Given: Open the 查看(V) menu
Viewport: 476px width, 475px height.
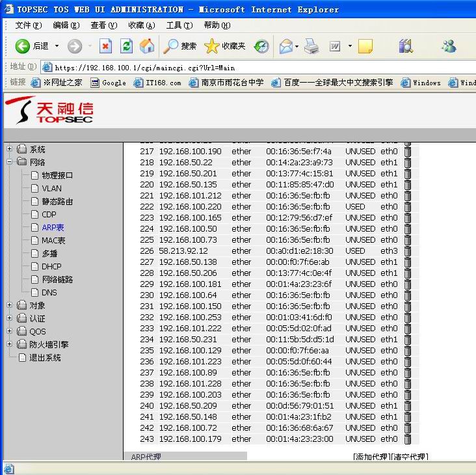Looking at the screenshot, I should click(103, 25).
